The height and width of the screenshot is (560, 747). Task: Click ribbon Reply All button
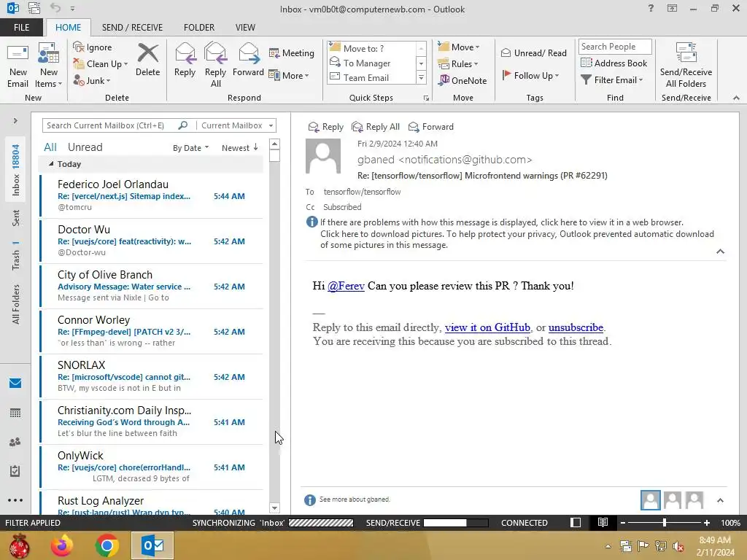(216, 65)
